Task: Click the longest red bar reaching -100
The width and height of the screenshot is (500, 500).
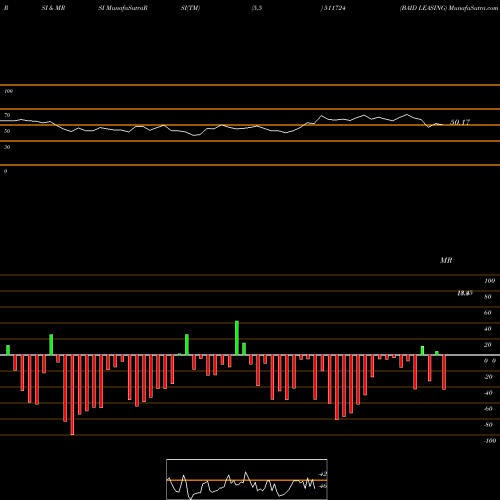Action: click(x=72, y=395)
